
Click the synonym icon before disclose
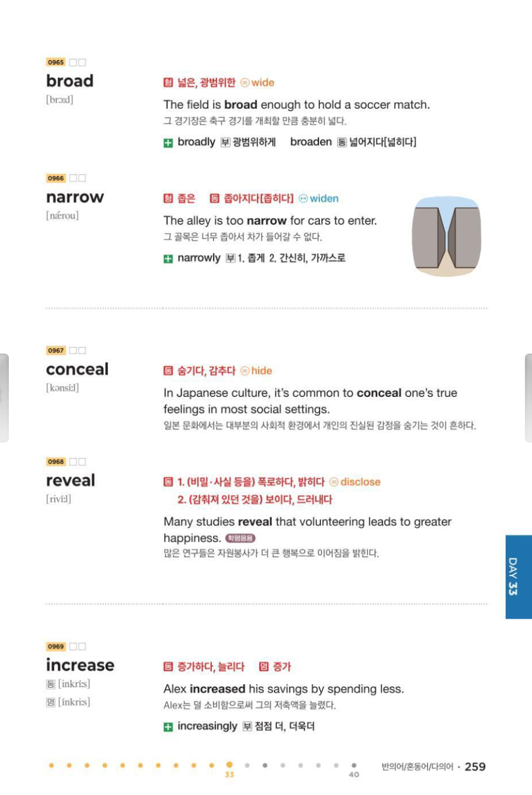coord(334,482)
